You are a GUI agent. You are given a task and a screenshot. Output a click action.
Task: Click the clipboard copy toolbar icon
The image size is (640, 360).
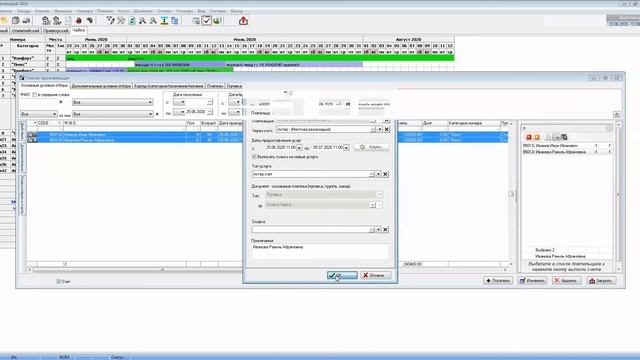16,20
